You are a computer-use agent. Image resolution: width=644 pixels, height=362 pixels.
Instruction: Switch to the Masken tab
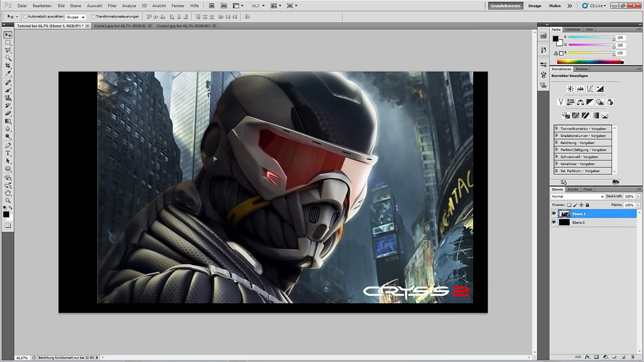pos(582,69)
